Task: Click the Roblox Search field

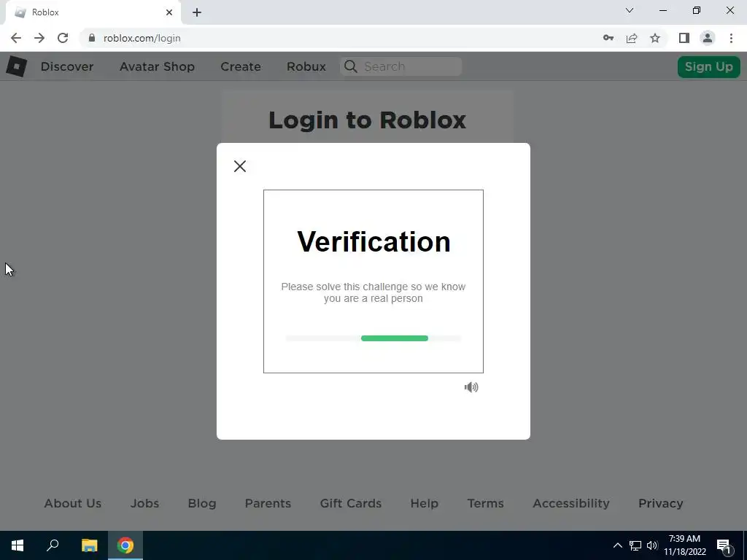Action: tap(401, 66)
